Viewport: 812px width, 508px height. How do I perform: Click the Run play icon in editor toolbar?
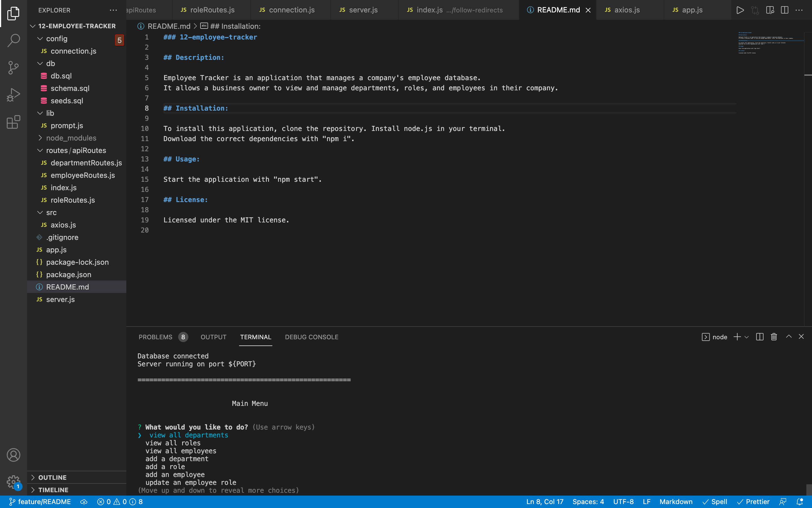point(740,10)
